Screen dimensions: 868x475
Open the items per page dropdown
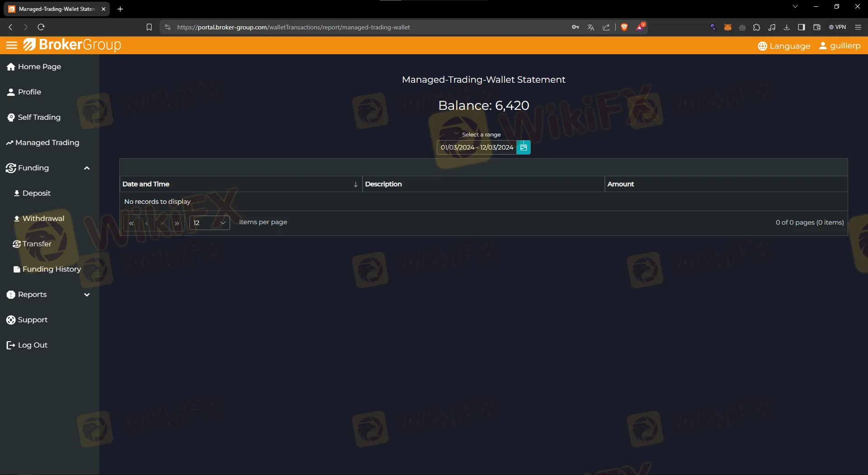pos(209,223)
